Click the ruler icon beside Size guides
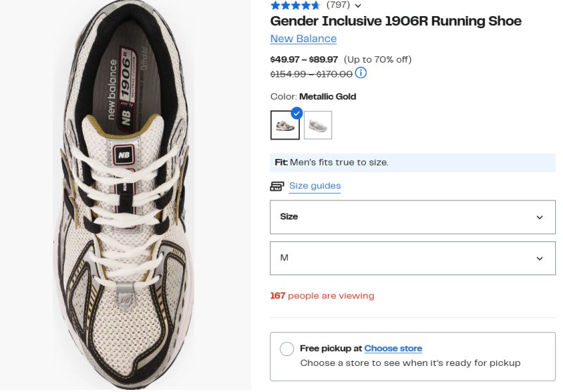Screen dimensions: 563x392 [277, 186]
